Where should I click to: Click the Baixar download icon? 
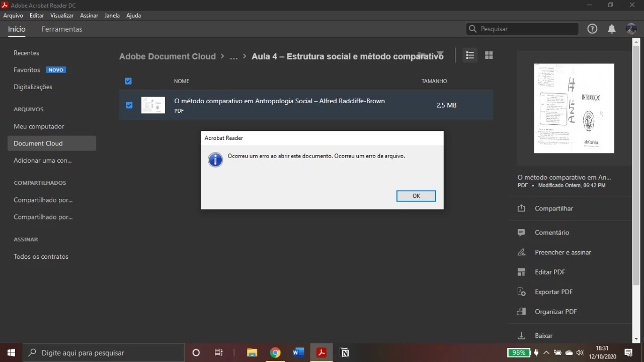tap(521, 335)
